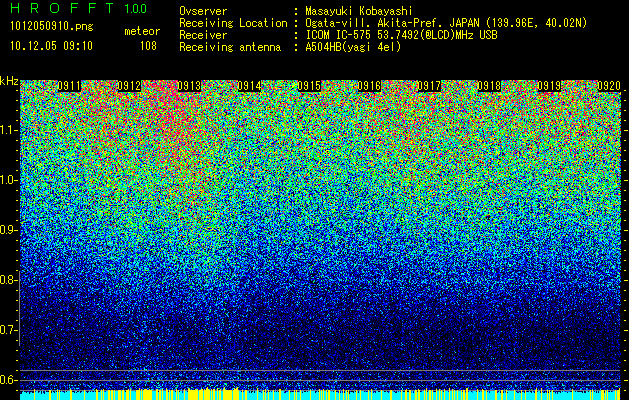Click the 0918 time marker
This screenshot has height=400, width=629.
(x=489, y=86)
